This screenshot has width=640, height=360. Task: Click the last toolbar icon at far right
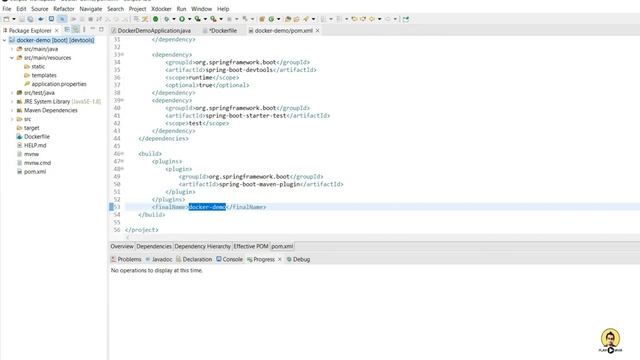pyautogui.click(x=406, y=19)
